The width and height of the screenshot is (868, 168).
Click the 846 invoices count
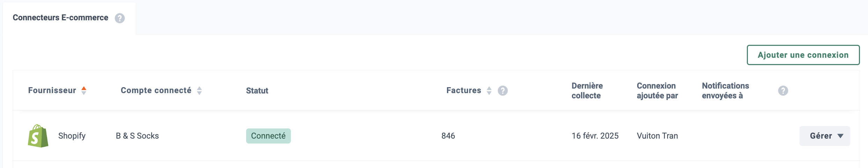[x=448, y=136]
